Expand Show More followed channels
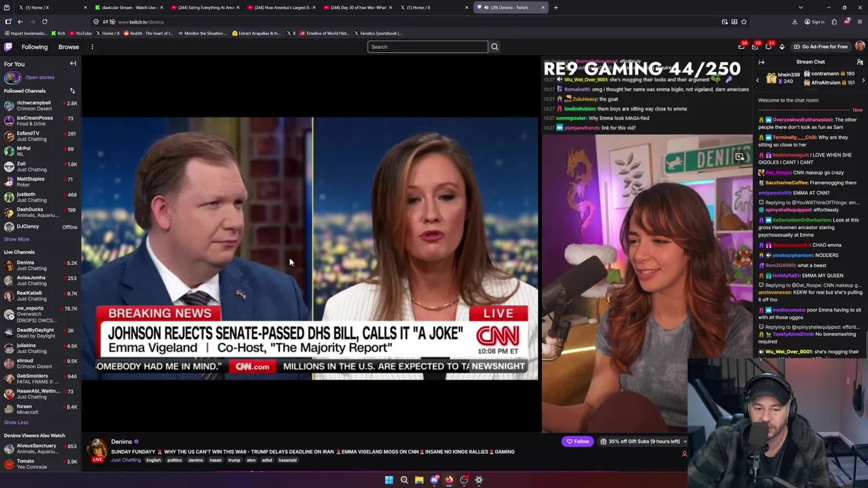The width and height of the screenshot is (868, 488). point(16,239)
